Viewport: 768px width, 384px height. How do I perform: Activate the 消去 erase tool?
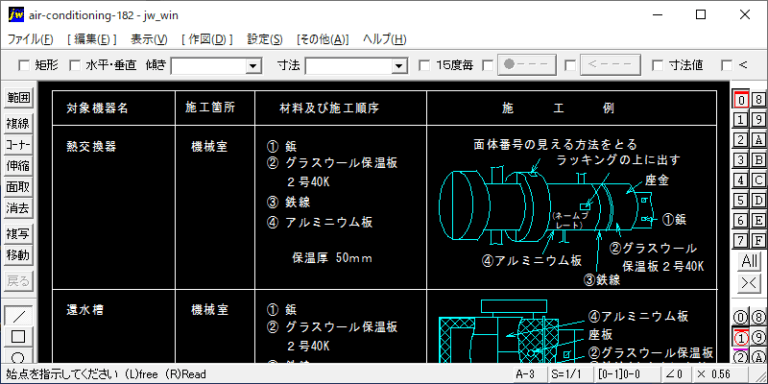pyautogui.click(x=18, y=208)
